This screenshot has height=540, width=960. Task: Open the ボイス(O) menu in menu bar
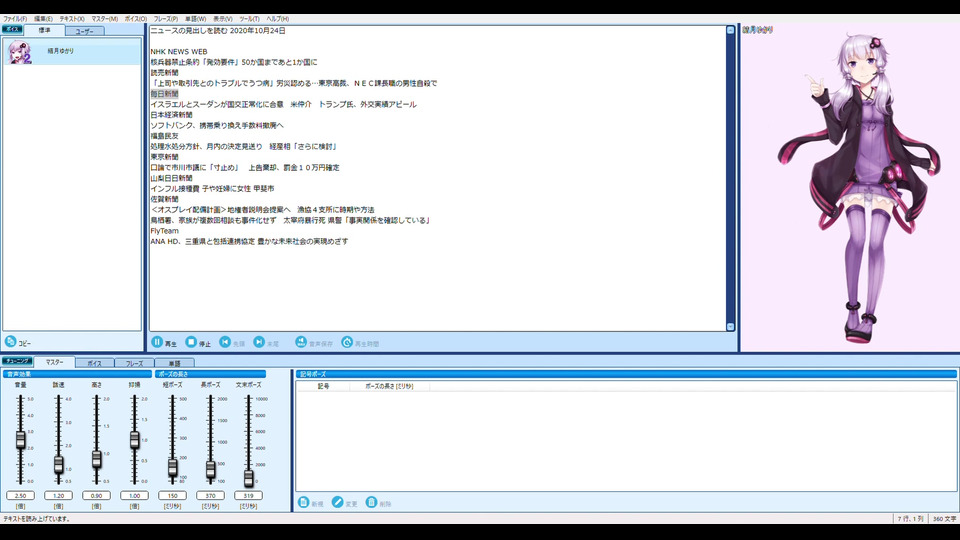136,19
